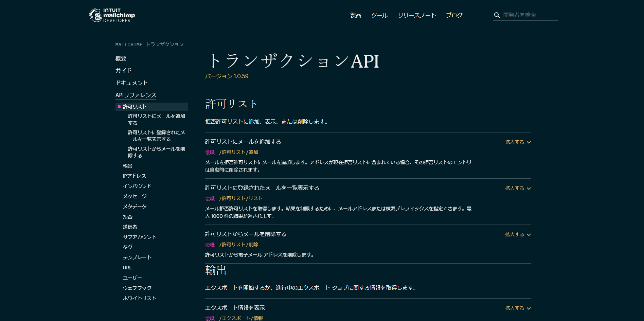Screen dimensions: 644x321
Task: Open the リリースノート menu item
Action: (417, 15)
